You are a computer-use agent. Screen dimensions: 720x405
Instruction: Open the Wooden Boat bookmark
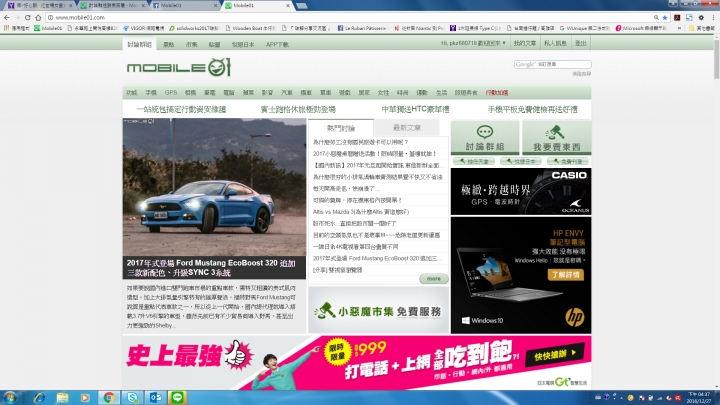click(250, 28)
